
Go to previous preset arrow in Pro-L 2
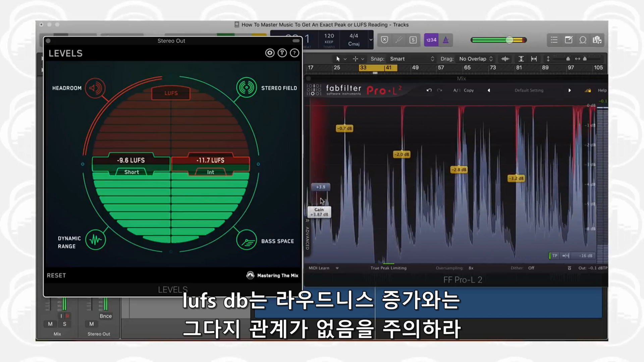[x=489, y=90]
